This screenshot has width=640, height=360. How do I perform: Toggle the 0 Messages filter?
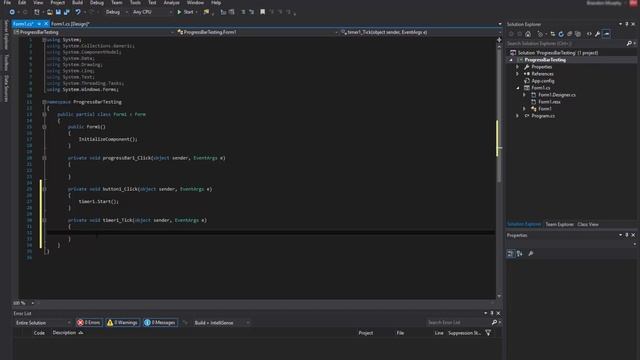point(160,322)
